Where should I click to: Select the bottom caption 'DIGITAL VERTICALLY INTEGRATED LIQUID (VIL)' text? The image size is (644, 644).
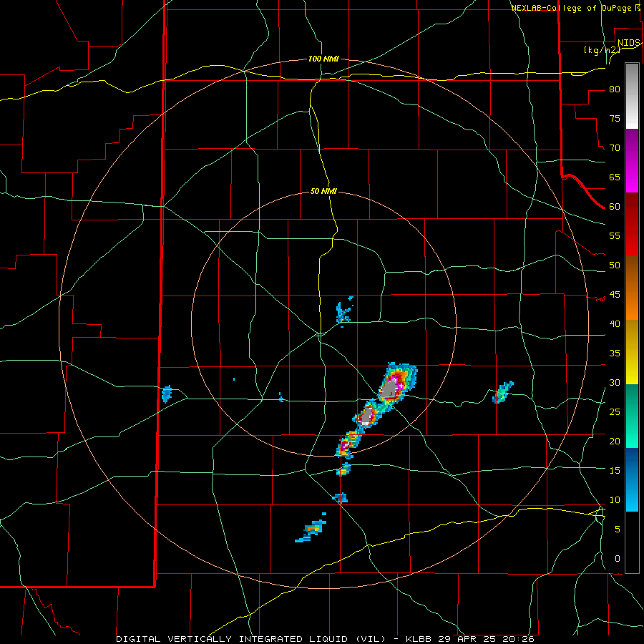pyautogui.click(x=250, y=639)
